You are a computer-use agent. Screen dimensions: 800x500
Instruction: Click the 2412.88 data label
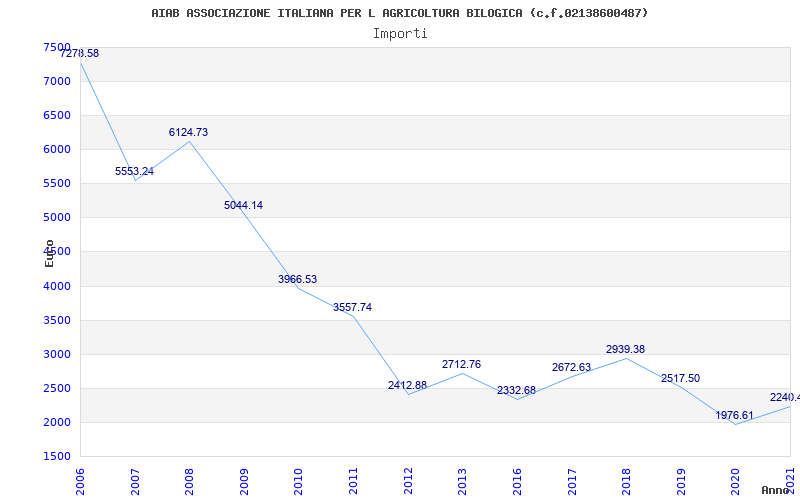pyautogui.click(x=407, y=385)
